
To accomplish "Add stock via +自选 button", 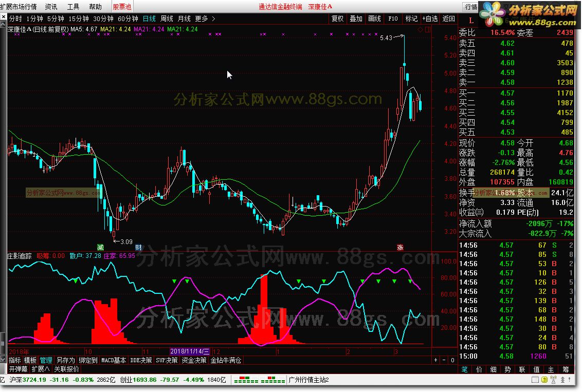I will pyautogui.click(x=430, y=18).
